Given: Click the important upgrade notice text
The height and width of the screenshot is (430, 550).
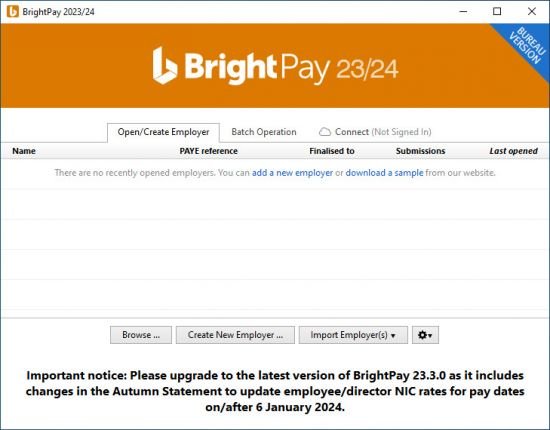Looking at the screenshot, I should (275, 391).
